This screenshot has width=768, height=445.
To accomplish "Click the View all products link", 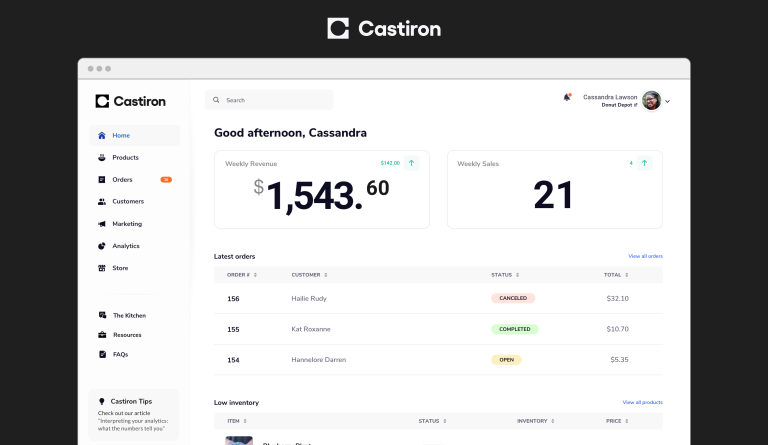I will point(642,402).
